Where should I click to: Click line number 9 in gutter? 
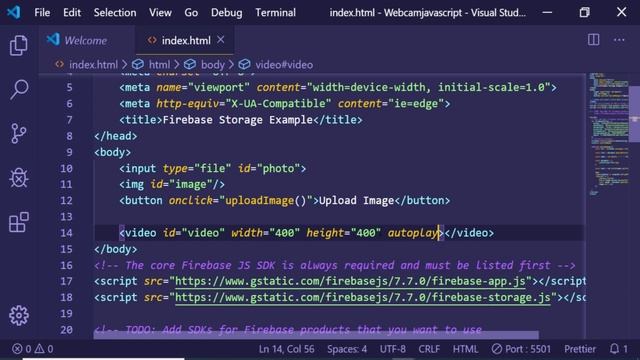click(x=69, y=152)
